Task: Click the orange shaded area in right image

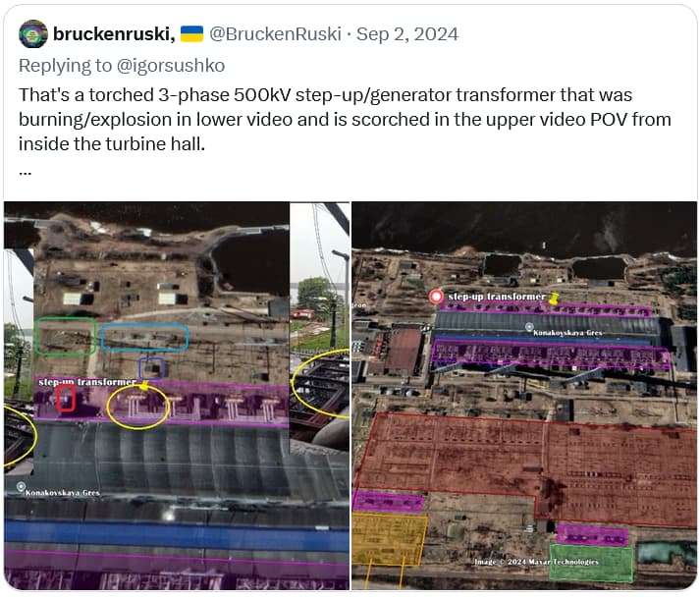Action: click(x=390, y=539)
